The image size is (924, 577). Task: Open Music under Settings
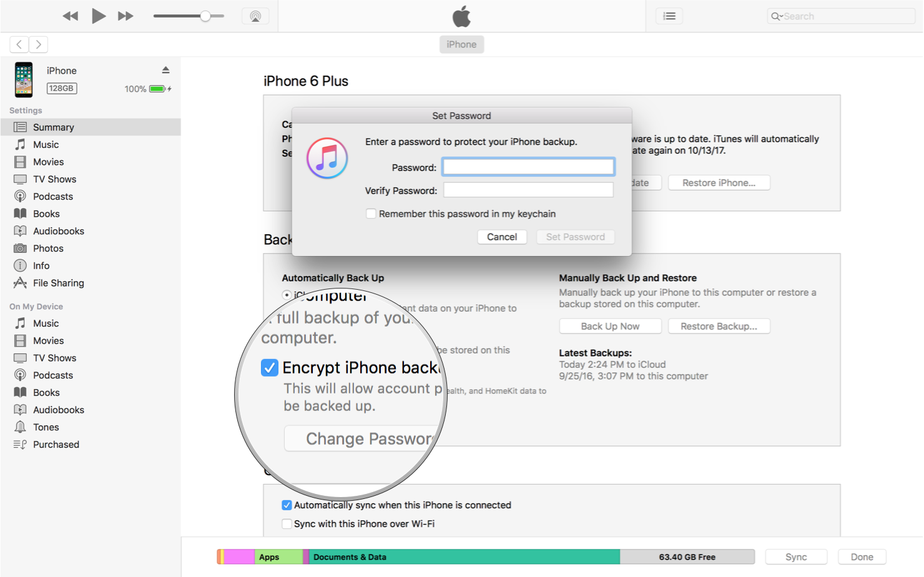click(x=91, y=144)
